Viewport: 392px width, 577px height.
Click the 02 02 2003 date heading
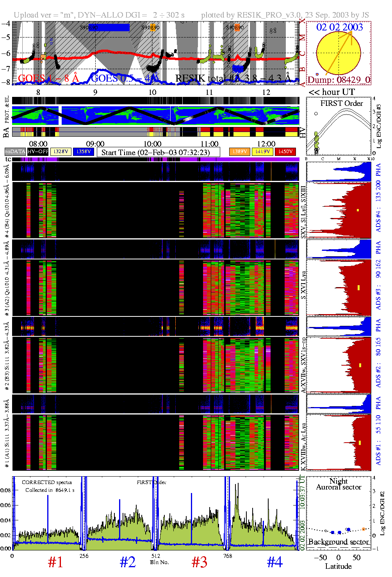339,27
